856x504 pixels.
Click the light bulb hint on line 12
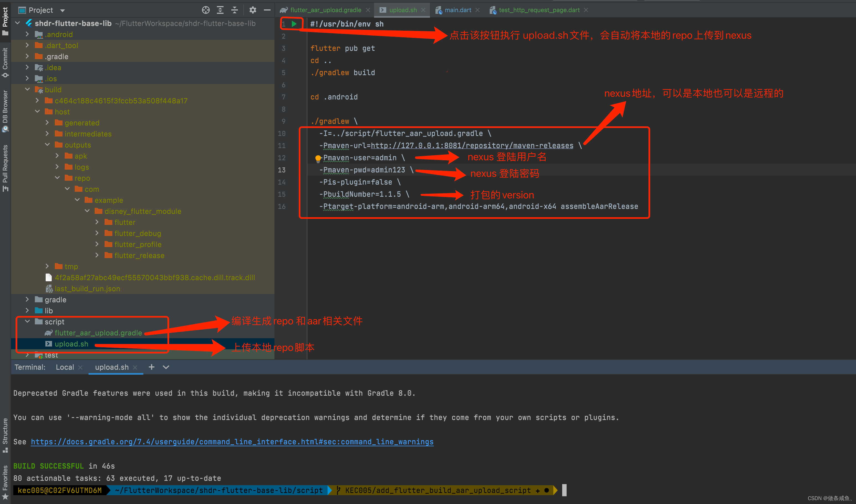[x=318, y=158]
